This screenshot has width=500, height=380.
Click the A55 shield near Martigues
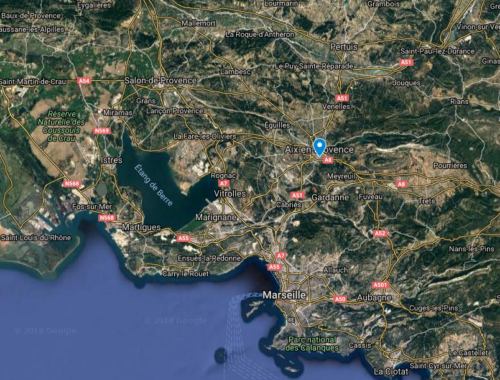point(183,238)
